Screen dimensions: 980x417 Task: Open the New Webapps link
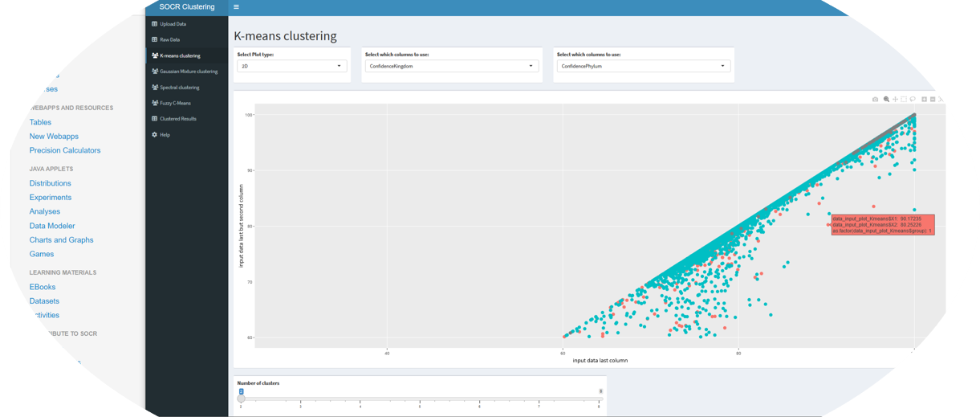54,137
